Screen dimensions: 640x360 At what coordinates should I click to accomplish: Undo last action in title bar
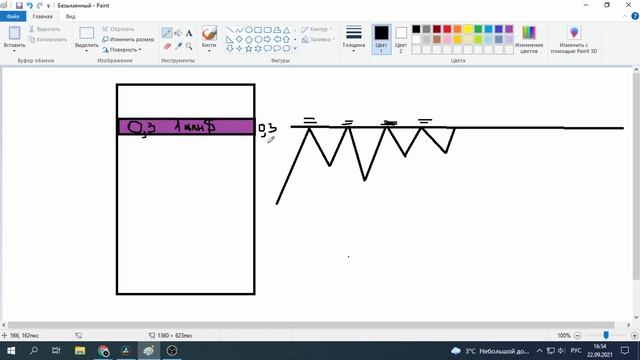pyautogui.click(x=29, y=5)
